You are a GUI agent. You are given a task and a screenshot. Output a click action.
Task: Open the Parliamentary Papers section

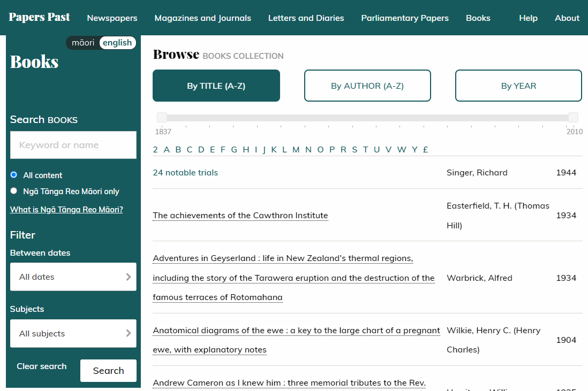coord(405,18)
